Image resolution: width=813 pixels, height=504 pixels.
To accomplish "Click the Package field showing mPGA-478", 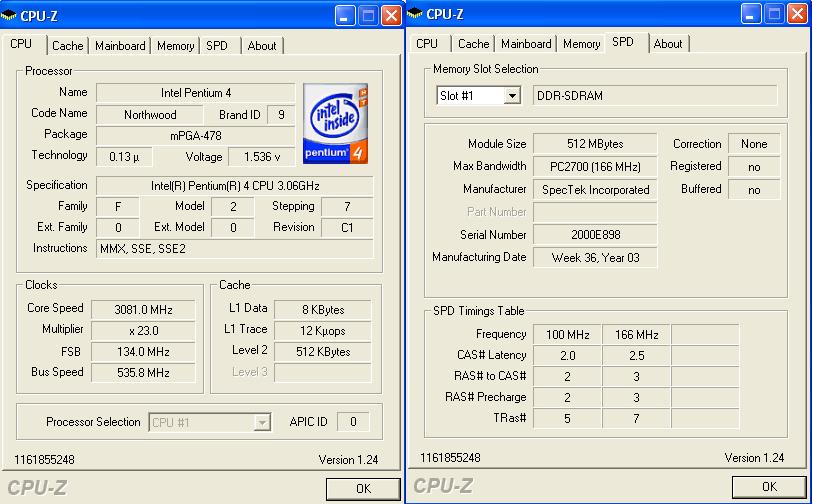I will [x=196, y=136].
